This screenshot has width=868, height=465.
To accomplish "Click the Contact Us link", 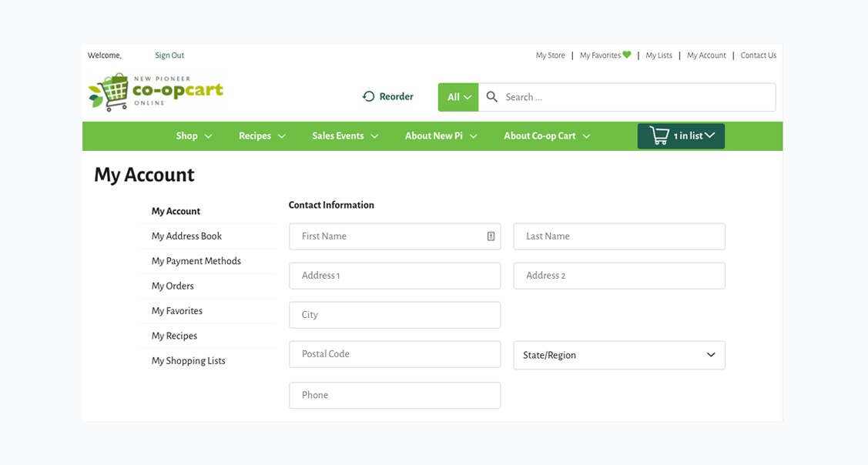I will pos(759,55).
